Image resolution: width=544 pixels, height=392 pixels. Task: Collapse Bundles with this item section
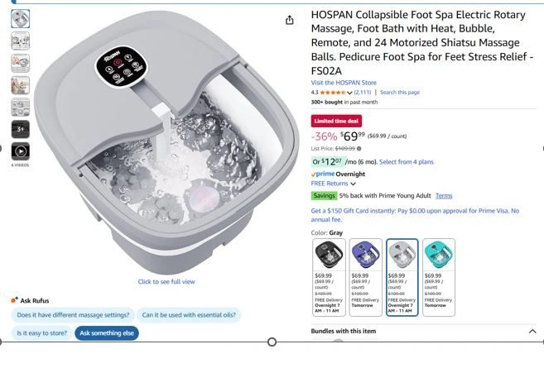pos(532,332)
